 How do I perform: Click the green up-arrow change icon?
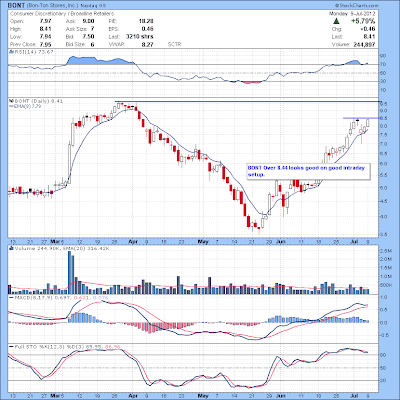(337, 21)
